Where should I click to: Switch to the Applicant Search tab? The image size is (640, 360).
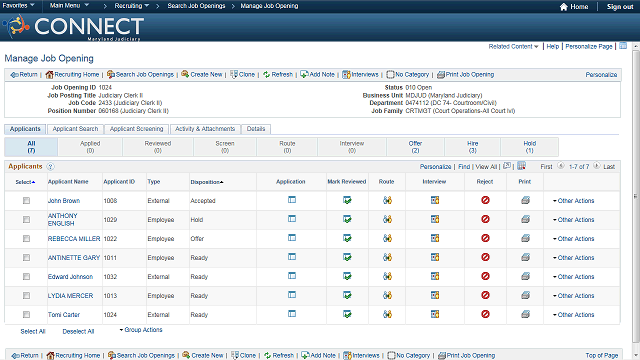75,129
